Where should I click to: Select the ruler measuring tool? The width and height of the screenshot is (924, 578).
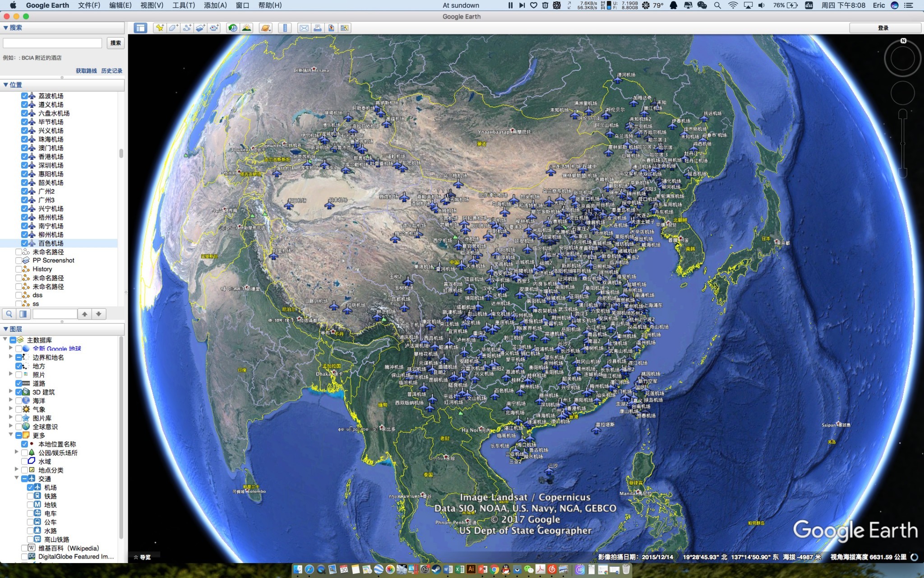[285, 28]
